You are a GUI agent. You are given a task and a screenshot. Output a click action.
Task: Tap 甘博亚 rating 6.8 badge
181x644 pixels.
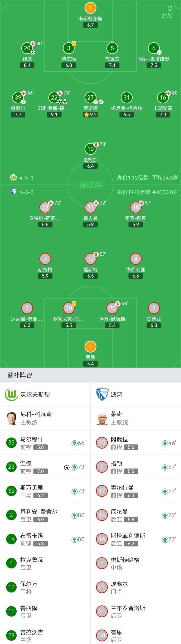pyautogui.click(x=154, y=325)
